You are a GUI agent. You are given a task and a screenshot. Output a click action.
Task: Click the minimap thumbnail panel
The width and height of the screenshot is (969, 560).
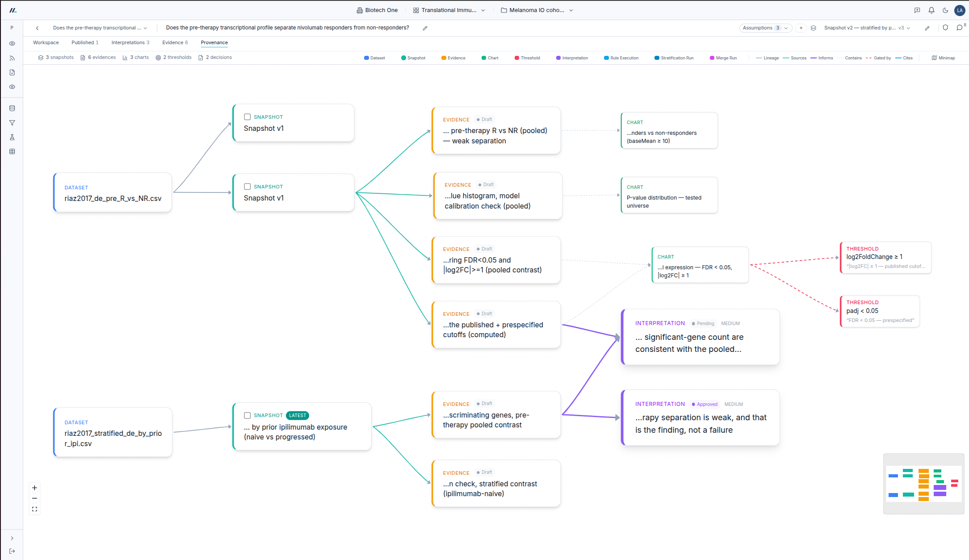tap(923, 484)
